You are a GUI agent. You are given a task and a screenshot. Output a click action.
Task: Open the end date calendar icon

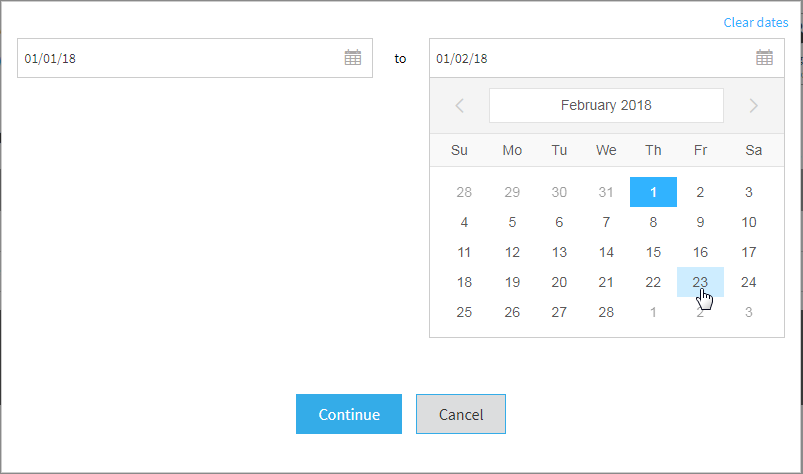765,58
